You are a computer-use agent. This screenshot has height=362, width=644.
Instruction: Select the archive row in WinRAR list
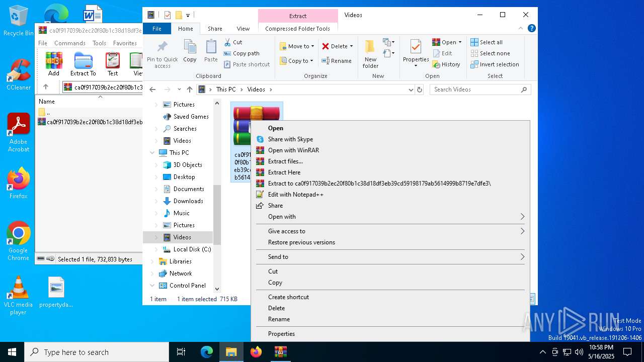point(90,122)
